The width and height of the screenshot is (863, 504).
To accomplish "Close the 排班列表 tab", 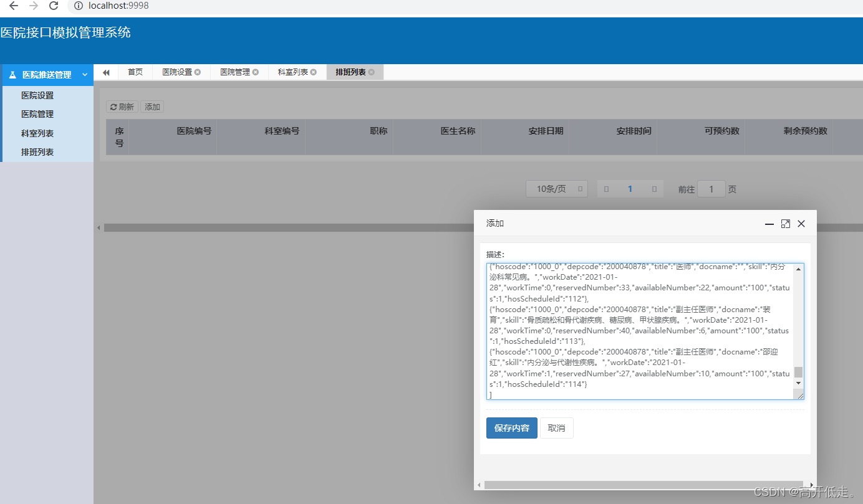I will [372, 72].
